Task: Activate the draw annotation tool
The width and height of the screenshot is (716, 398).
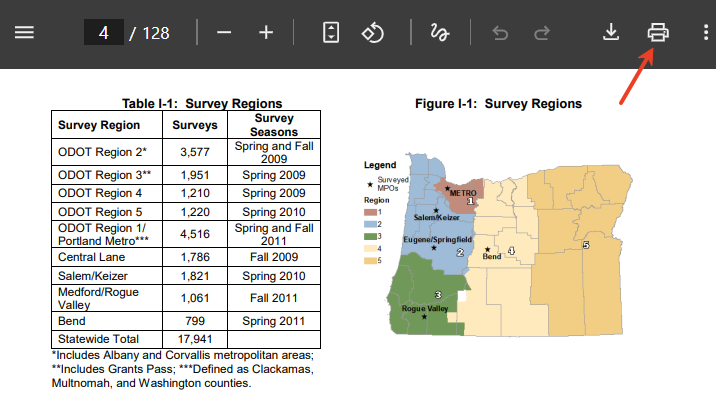Action: tap(440, 32)
